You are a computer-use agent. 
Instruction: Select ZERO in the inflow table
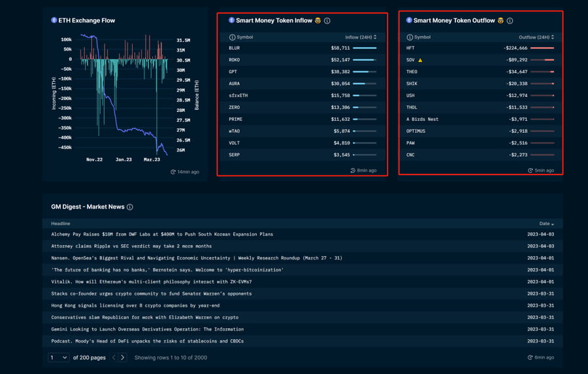pyautogui.click(x=234, y=107)
